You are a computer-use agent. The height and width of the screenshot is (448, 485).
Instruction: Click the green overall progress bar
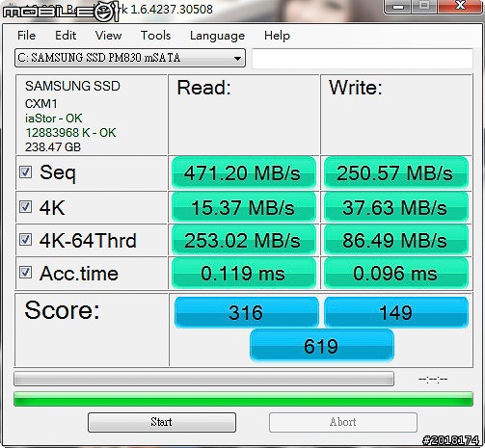(243, 399)
